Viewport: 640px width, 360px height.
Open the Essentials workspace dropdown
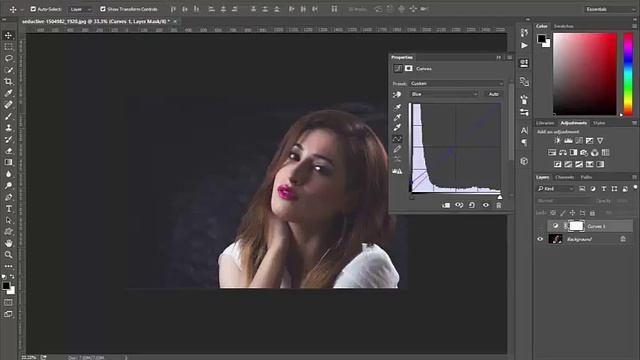click(609, 9)
